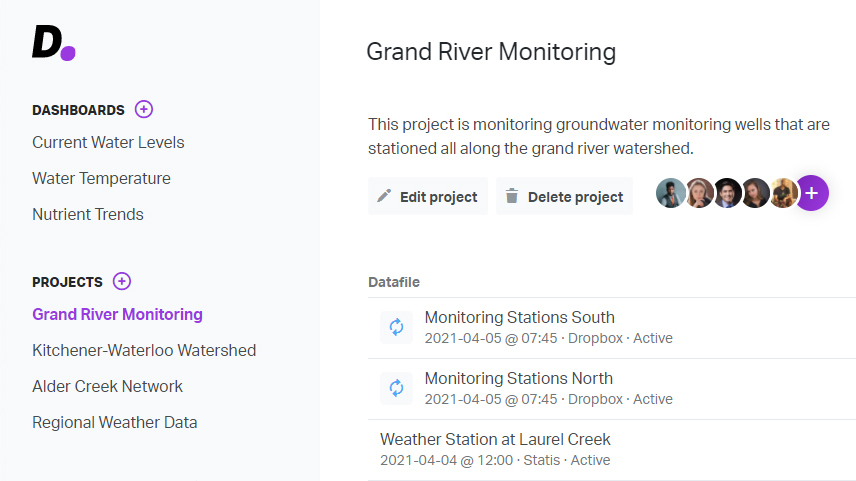This screenshot has width=856, height=481.
Task: Open Monitoring Stations South datafile
Action: click(612, 328)
